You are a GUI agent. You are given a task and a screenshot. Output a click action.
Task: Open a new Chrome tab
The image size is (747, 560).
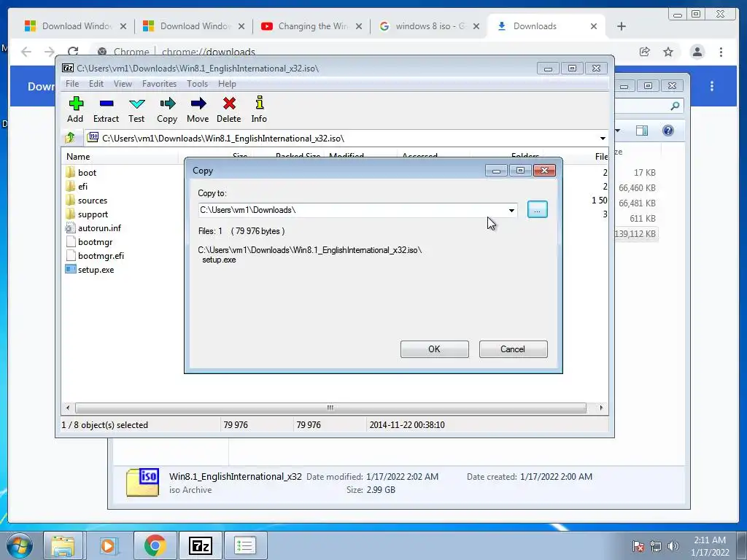(622, 26)
